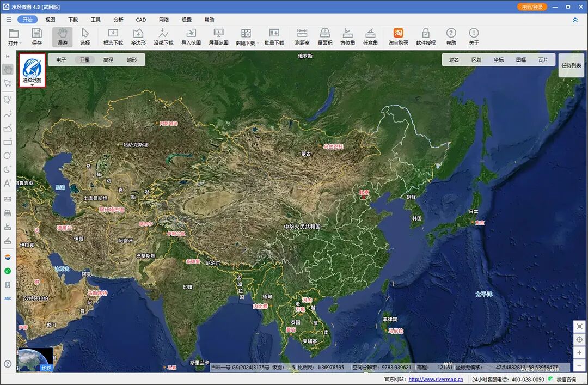Image resolution: width=588 pixels, height=385 pixels.
Task: Select the text annotation A tool
Action: click(x=8, y=183)
